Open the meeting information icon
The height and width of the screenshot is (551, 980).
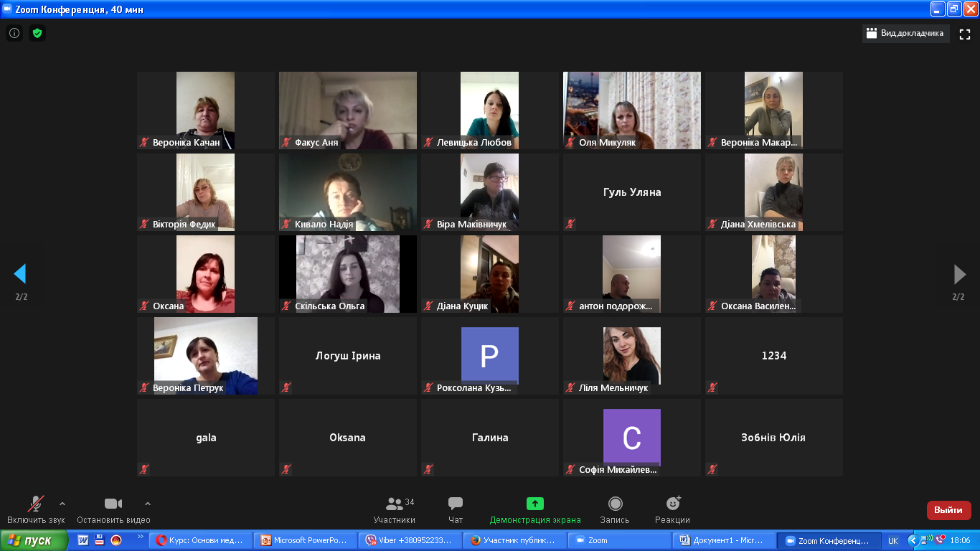pyautogui.click(x=14, y=33)
